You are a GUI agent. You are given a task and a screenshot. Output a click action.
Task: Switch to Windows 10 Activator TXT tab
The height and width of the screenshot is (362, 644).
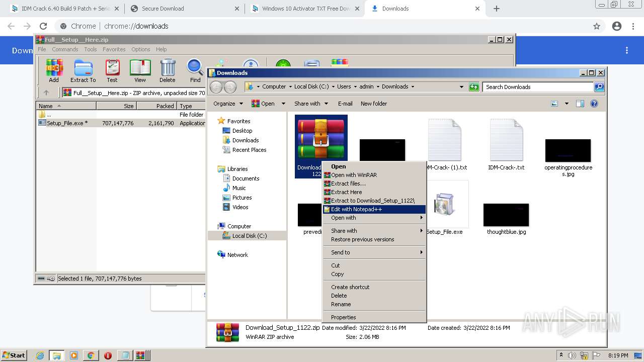coord(306,9)
